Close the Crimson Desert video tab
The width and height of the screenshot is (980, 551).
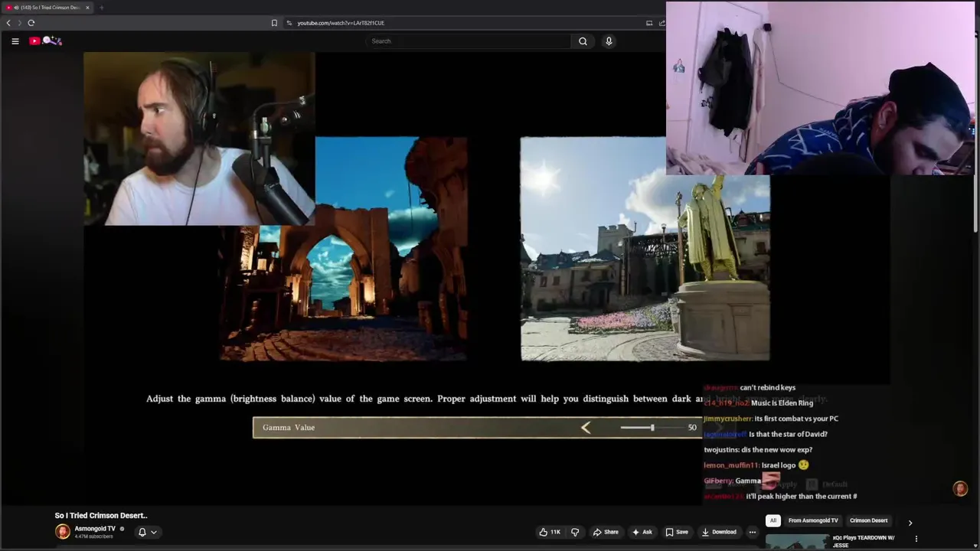click(87, 8)
